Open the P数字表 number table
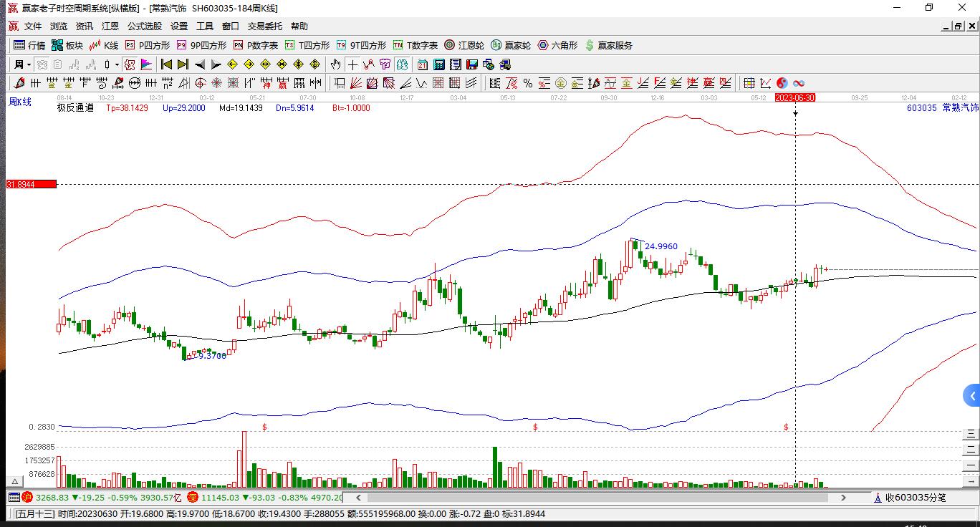 click(x=256, y=45)
